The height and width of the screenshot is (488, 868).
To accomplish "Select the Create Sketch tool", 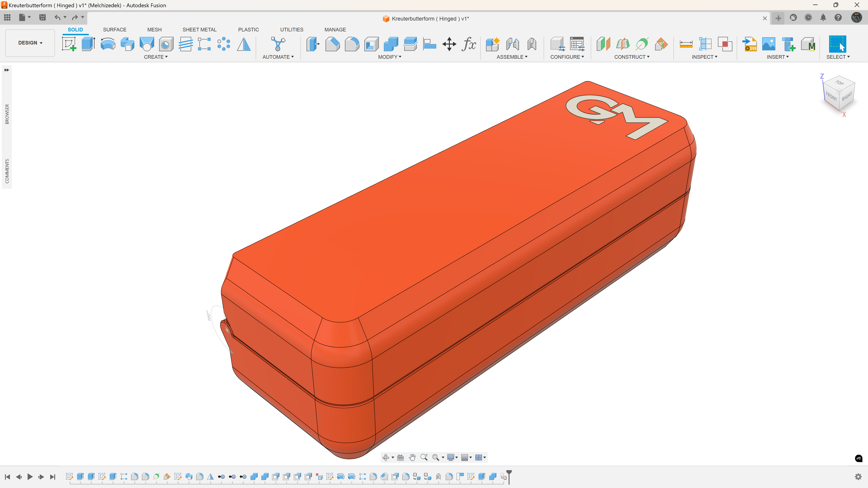I will tap(69, 44).
